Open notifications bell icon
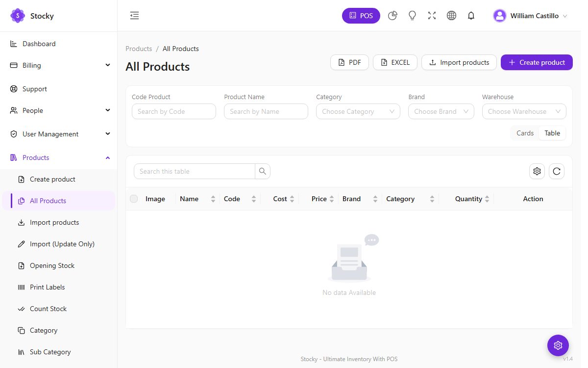Screen dimensions: 588x368 pos(471,16)
